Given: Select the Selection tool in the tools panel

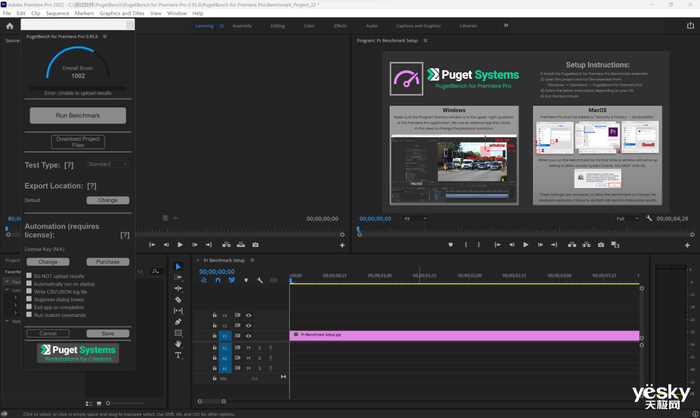Looking at the screenshot, I should 178,266.
